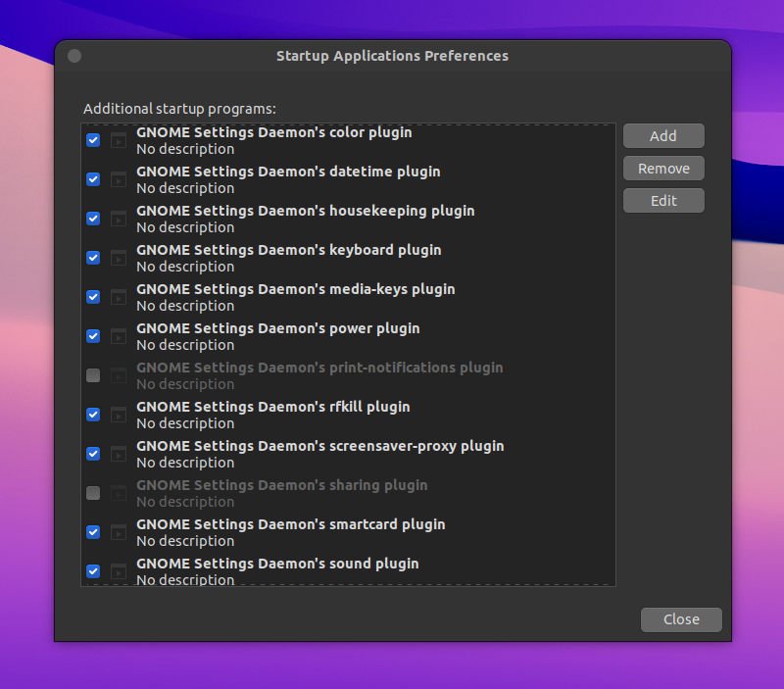Click the housekeeping plugin's app icon
Viewport: 784px width, 689px height.
(119, 219)
